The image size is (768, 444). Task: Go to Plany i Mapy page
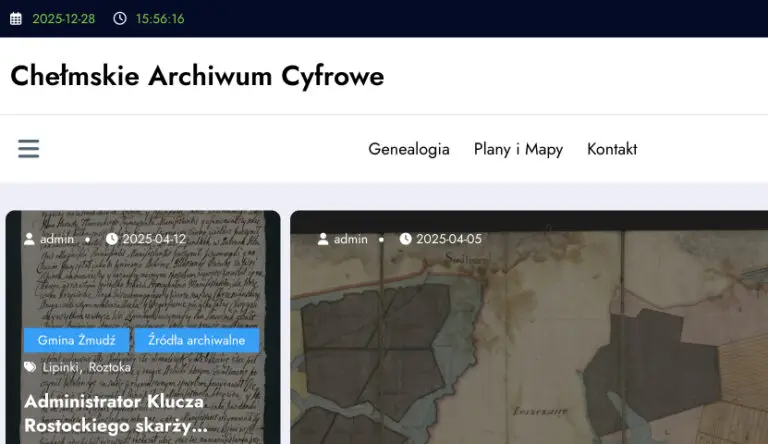[518, 149]
